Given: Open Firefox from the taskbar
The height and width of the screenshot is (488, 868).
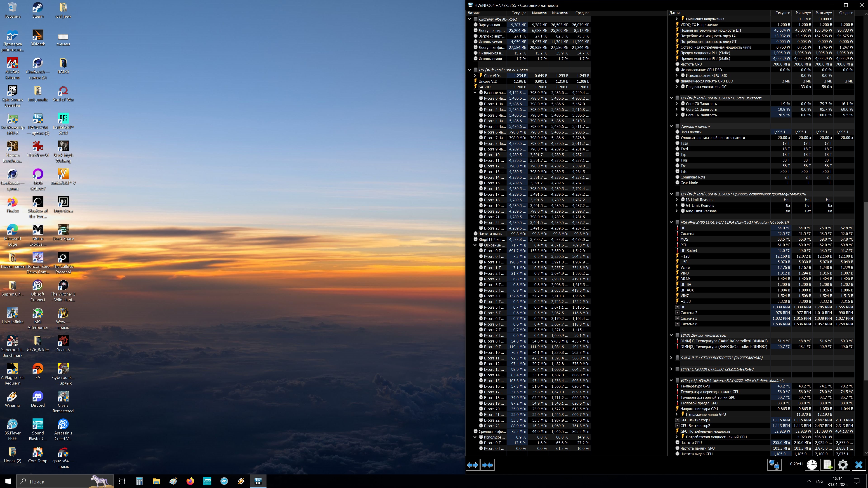Looking at the screenshot, I should [x=190, y=481].
